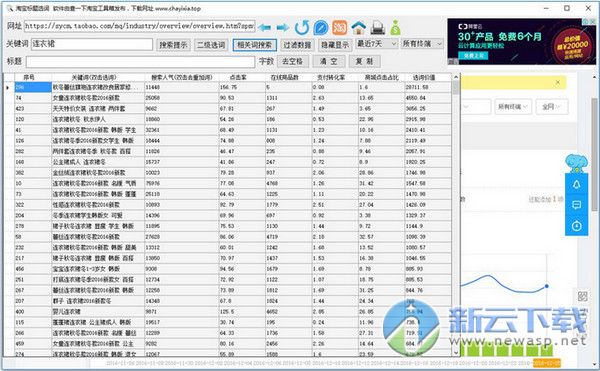Viewport: 600px width, 371px height.
Task: Open the orange Taobao icon
Action: [x=339, y=27]
